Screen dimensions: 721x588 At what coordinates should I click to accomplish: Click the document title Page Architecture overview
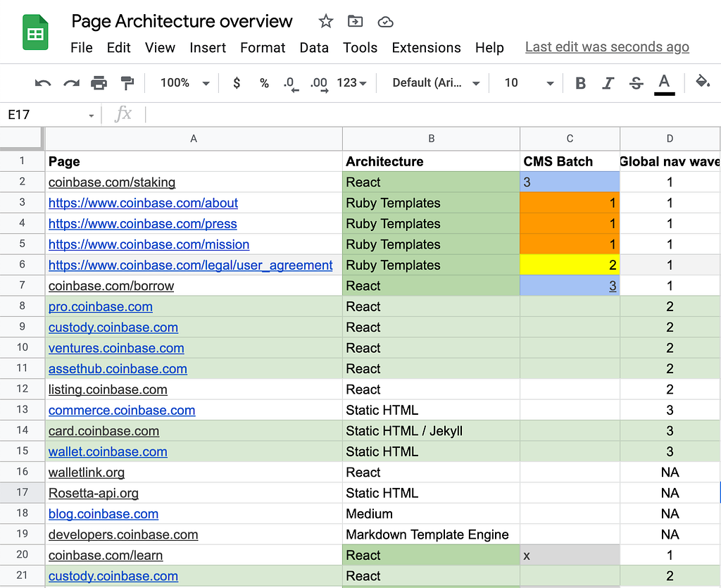pyautogui.click(x=182, y=21)
